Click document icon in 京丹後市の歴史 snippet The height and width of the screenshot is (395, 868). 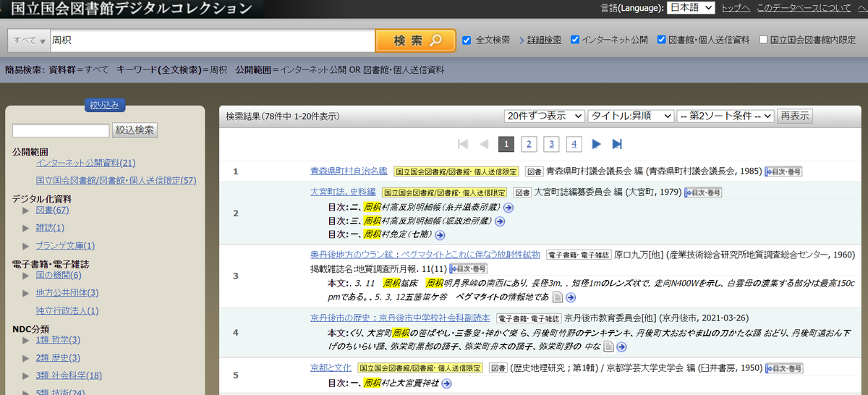coord(608,347)
